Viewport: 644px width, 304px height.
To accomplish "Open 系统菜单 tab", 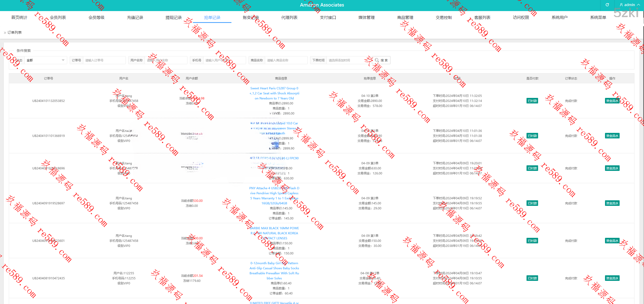I will point(598,17).
